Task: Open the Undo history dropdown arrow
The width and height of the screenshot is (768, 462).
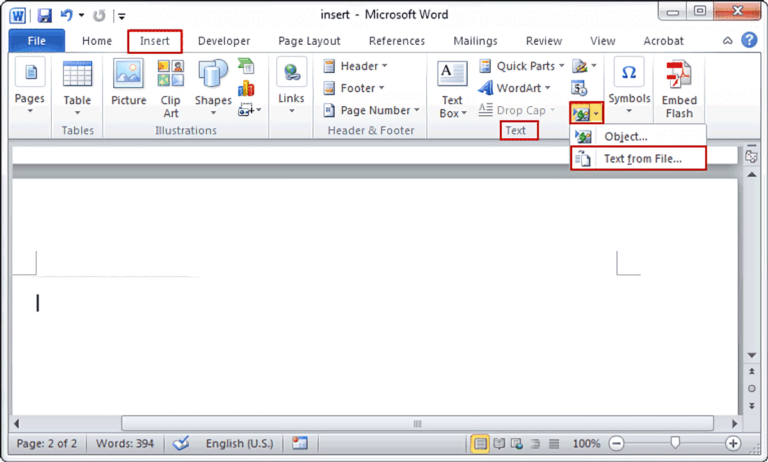Action: coord(81,16)
